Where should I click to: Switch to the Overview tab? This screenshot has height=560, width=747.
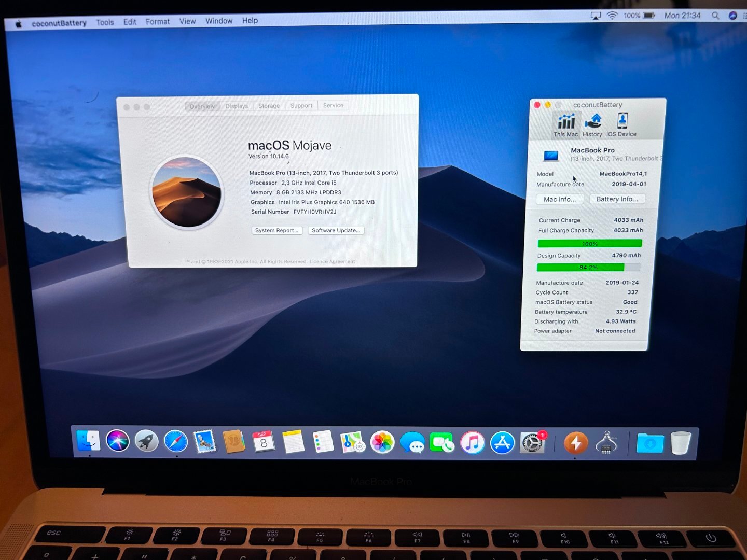[202, 106]
